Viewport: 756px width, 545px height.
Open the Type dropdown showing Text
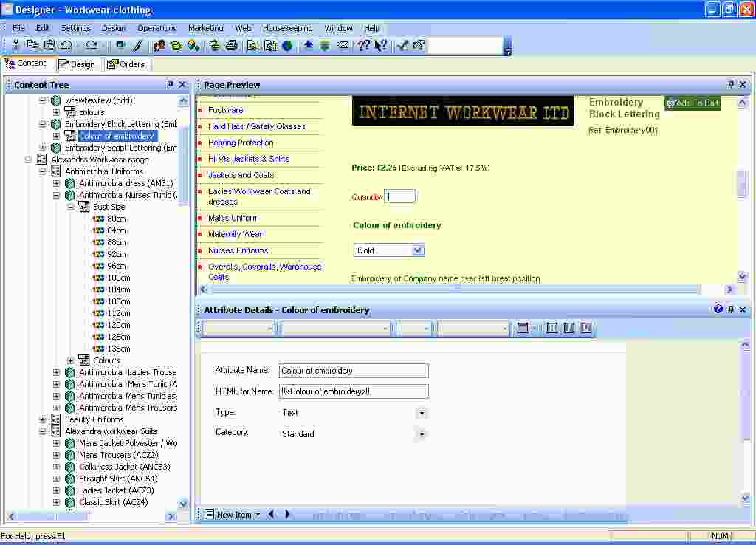click(422, 413)
